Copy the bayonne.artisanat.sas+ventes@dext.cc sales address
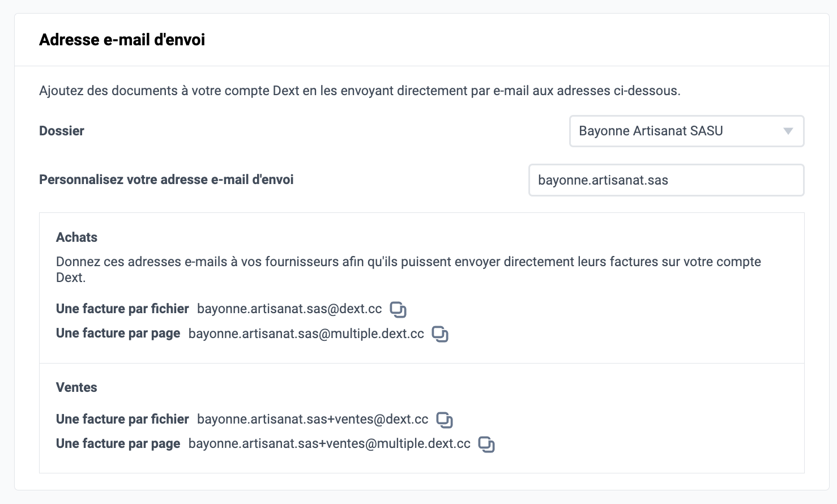 (445, 420)
